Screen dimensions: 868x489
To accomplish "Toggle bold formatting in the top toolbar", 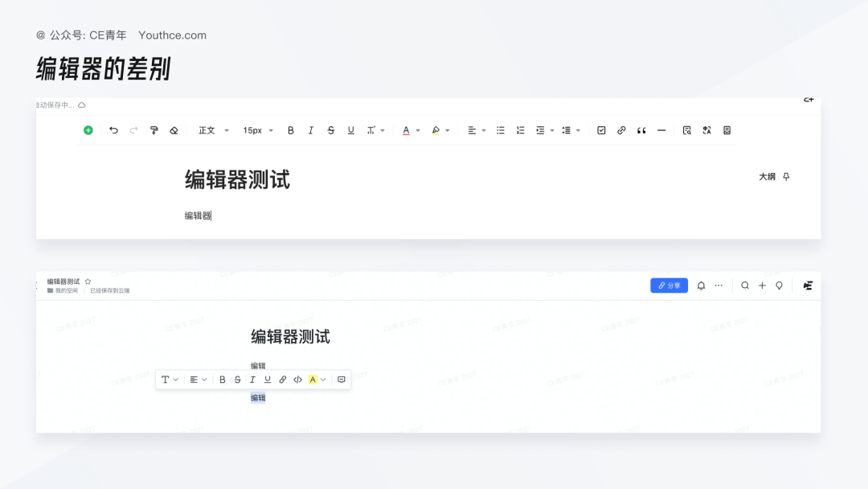I will (291, 129).
